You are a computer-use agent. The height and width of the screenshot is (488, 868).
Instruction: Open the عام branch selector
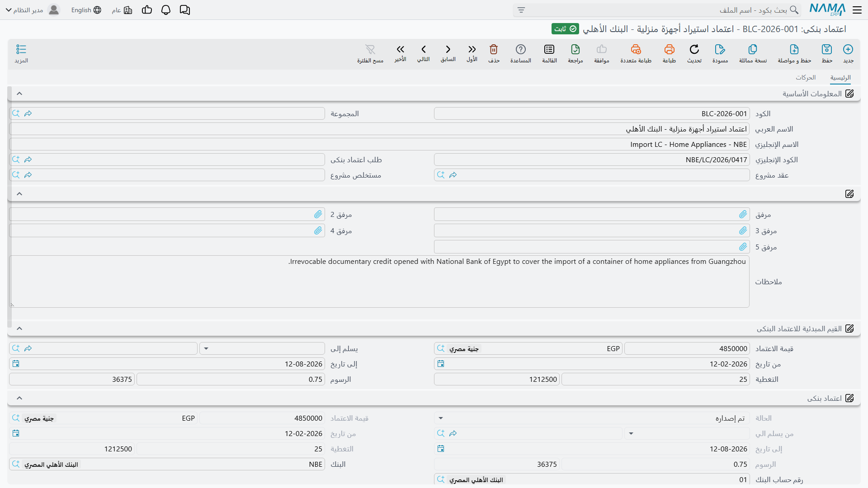(x=122, y=10)
